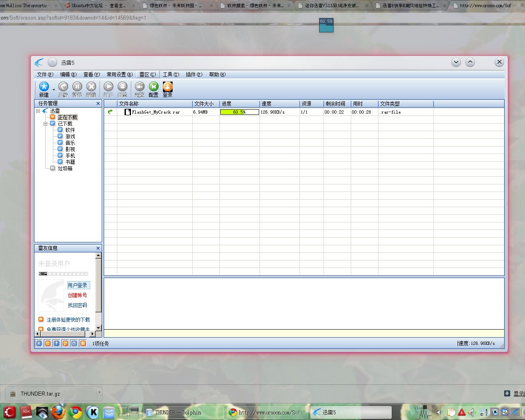This screenshot has width=525, height=420.
Task: Click the 找回密码 link
Action: pyautogui.click(x=77, y=305)
